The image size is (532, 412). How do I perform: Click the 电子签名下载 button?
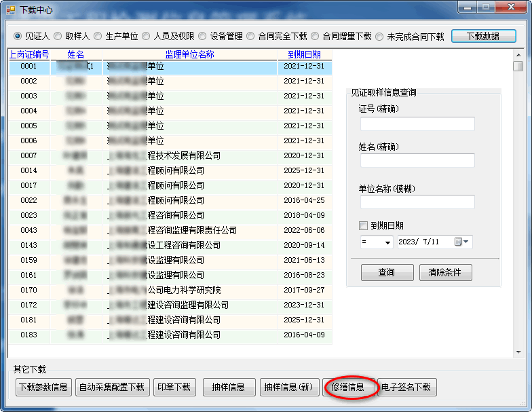click(x=406, y=387)
